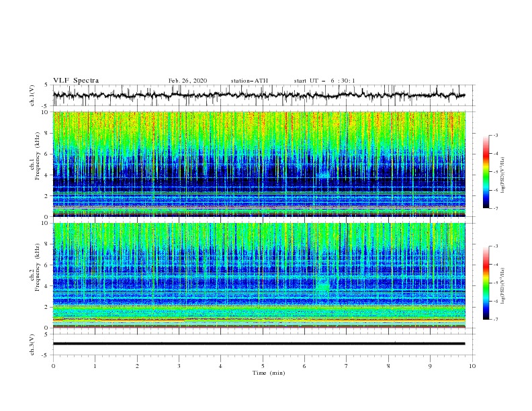Click the time axis tick label "3"
The image size is (532, 411).
(x=179, y=366)
